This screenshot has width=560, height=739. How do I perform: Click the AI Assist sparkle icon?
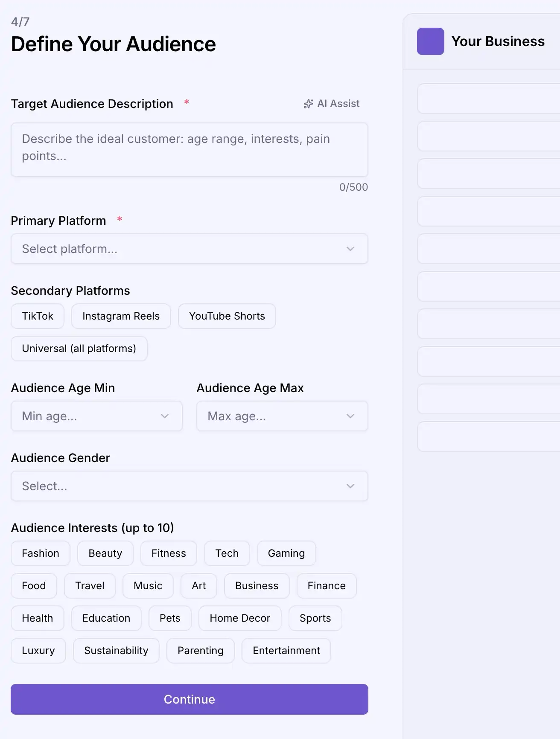point(308,104)
